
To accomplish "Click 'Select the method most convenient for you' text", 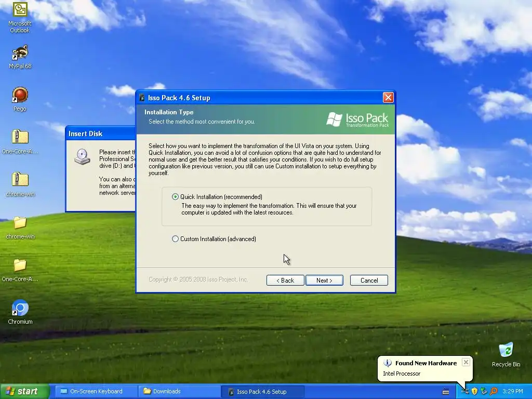I will coord(202,122).
